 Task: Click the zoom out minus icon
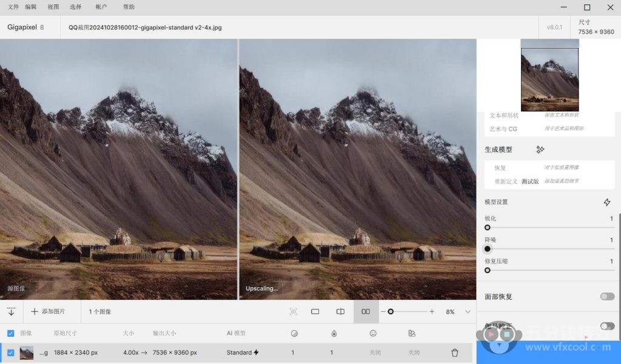click(383, 311)
